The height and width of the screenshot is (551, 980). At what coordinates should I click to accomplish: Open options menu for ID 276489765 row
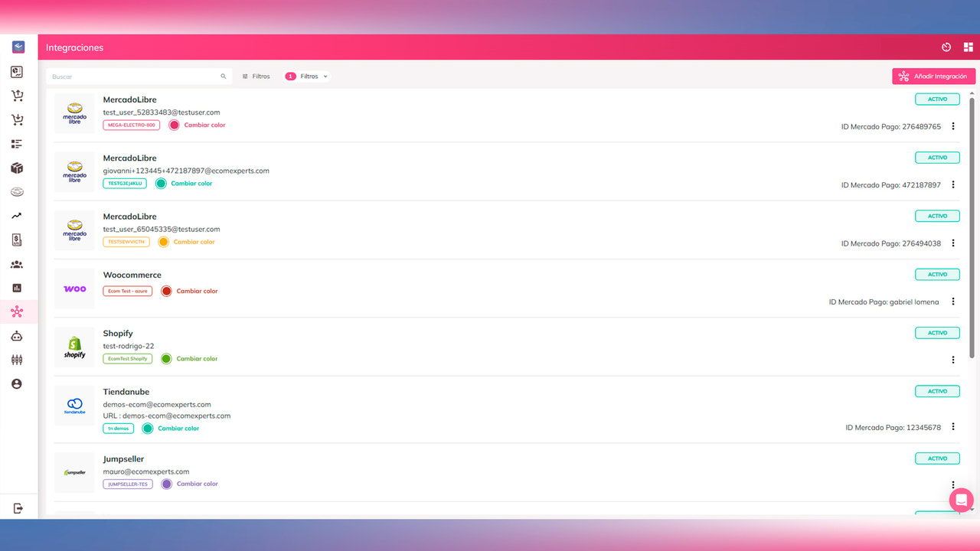953,126
